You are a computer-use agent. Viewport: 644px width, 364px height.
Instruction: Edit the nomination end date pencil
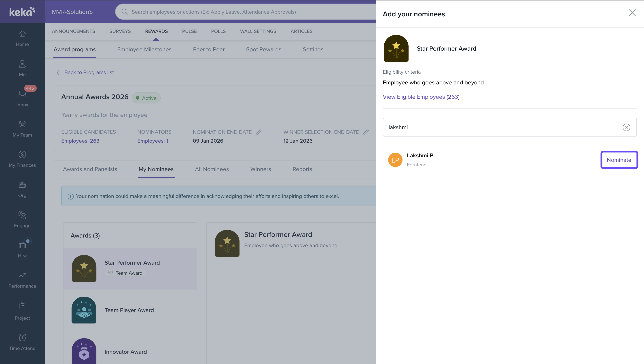[258, 132]
